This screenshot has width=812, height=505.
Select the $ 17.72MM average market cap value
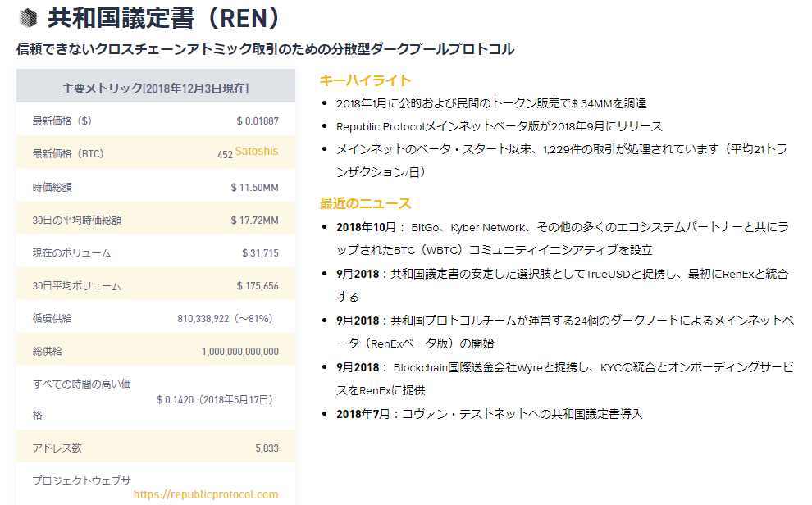coord(254,221)
